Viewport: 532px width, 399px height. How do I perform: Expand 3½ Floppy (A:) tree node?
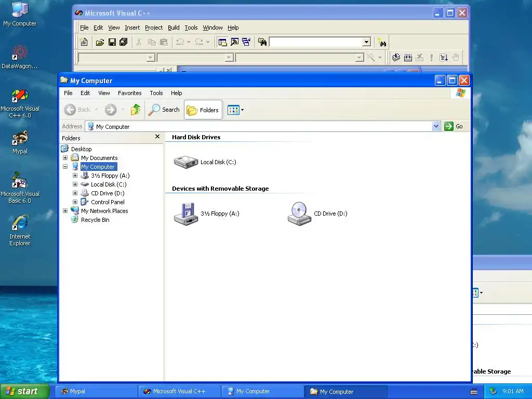point(75,176)
